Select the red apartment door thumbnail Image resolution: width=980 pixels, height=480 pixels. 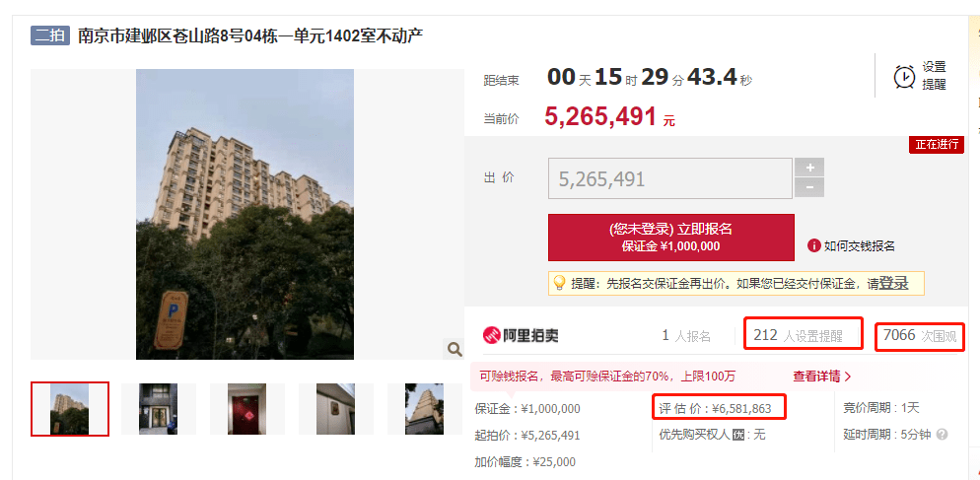click(246, 409)
